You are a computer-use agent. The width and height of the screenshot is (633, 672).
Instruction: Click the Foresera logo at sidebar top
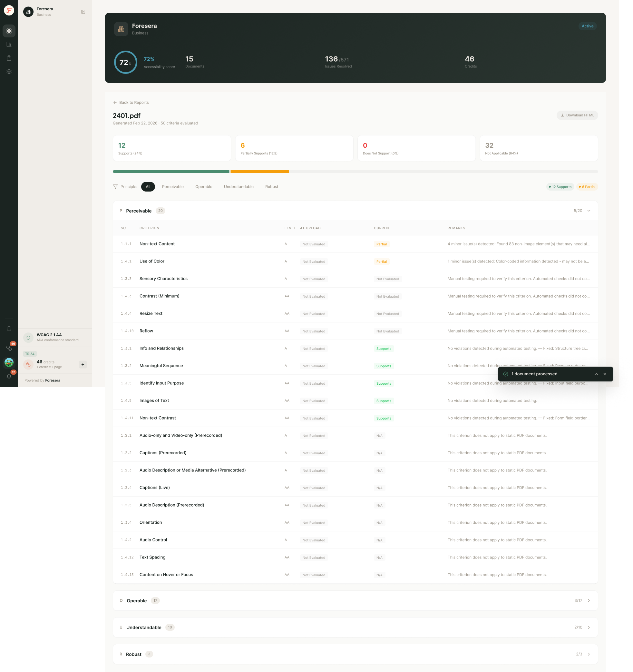9,10
